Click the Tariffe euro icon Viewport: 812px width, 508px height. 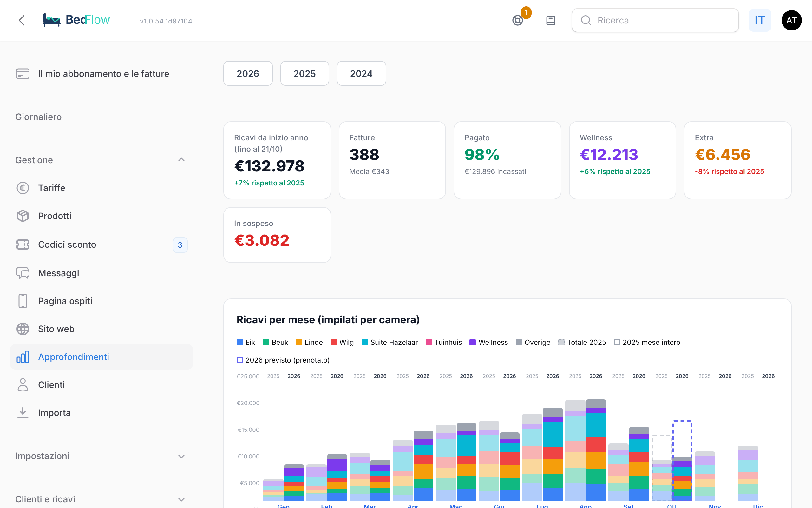coord(23,188)
